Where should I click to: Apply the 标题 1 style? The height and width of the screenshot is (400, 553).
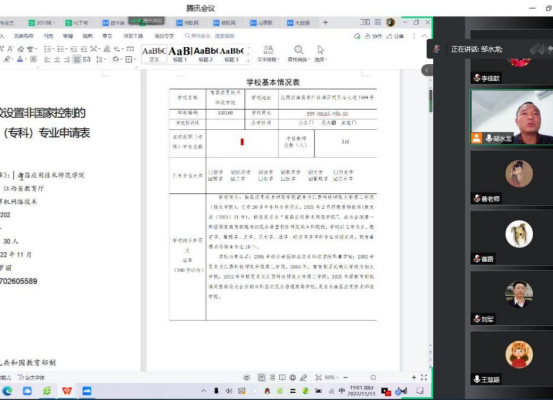(x=180, y=54)
